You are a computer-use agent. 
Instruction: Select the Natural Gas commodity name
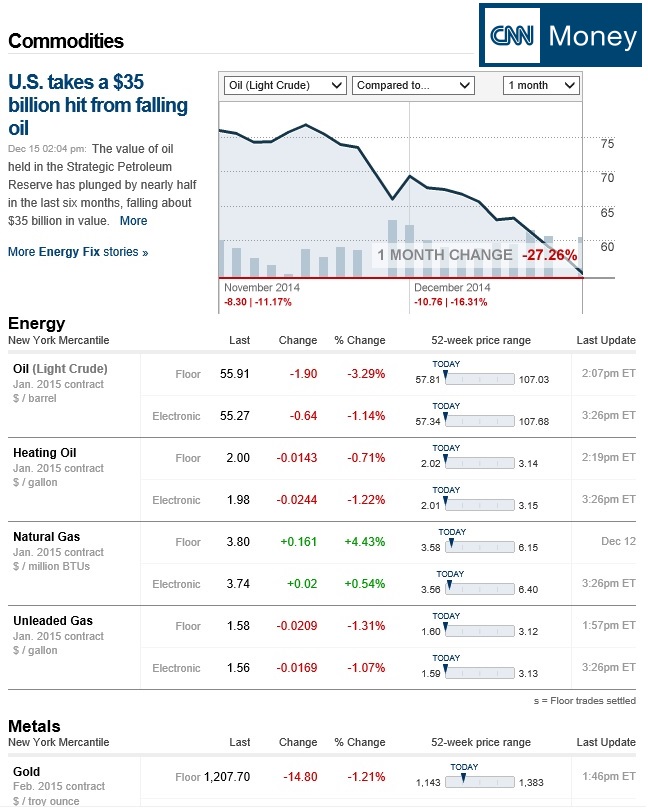(47, 537)
